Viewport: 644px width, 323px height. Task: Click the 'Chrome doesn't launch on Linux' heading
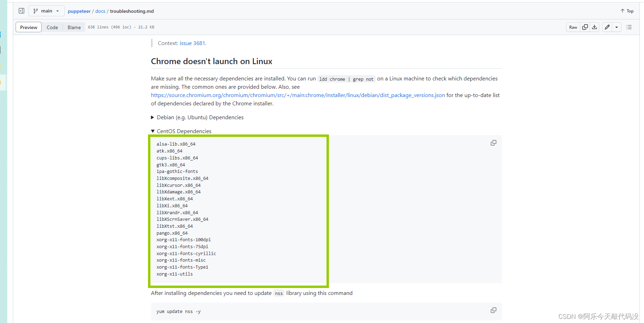point(211,61)
